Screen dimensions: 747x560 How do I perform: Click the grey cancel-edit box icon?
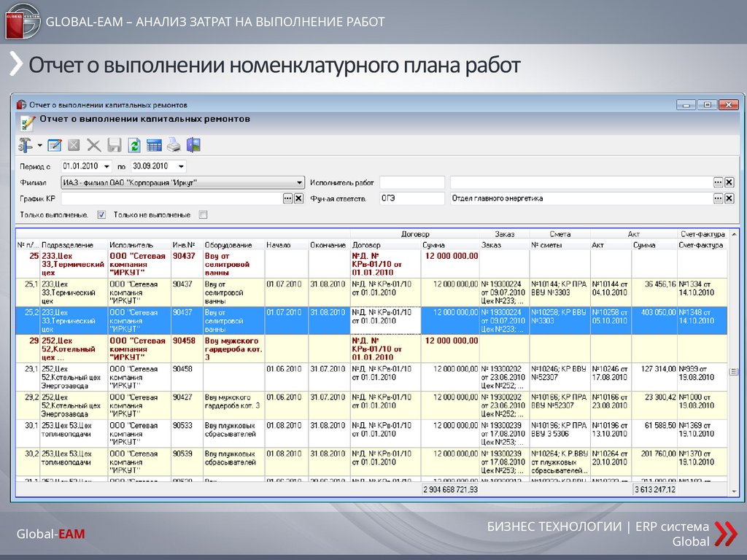pyautogui.click(x=74, y=145)
